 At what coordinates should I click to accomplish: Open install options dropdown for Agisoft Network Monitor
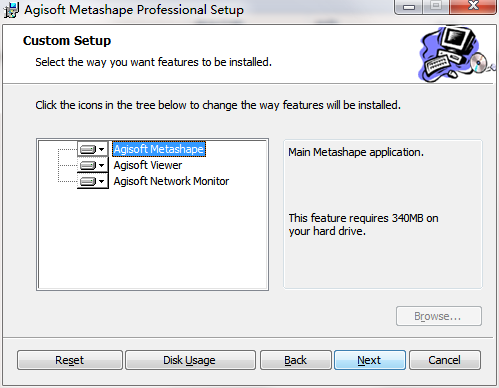point(93,181)
